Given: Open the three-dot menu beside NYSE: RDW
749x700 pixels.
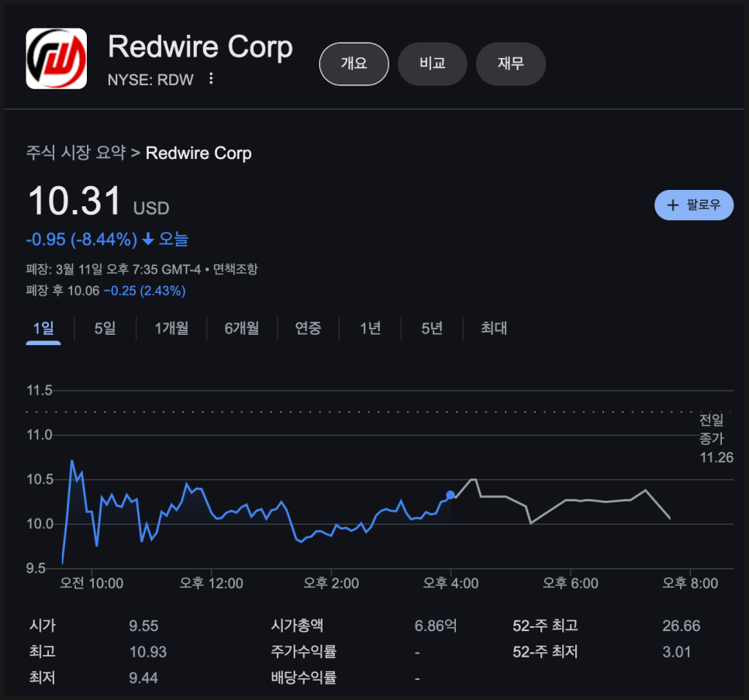Looking at the screenshot, I should click(211, 78).
